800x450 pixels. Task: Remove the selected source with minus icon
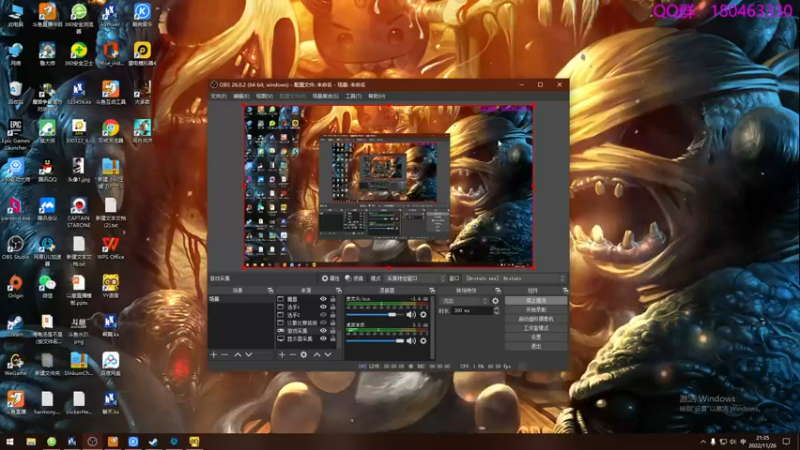point(292,355)
